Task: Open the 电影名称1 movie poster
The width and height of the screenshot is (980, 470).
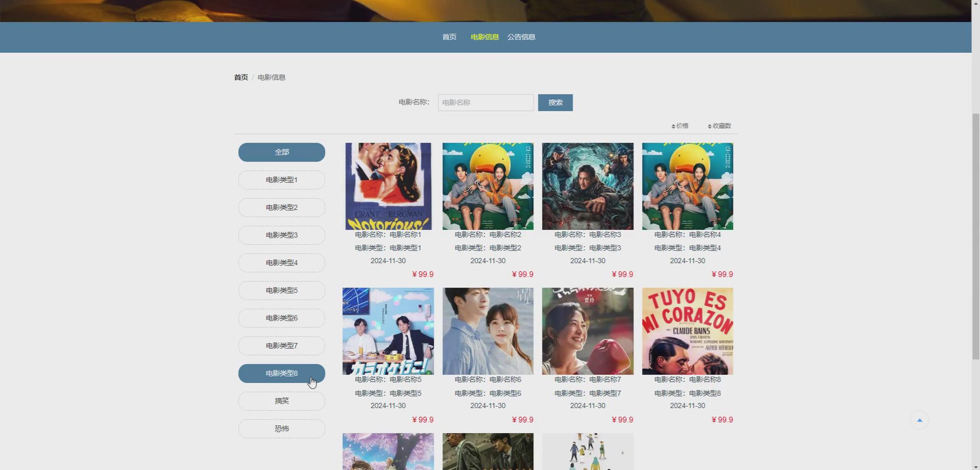Action: [388, 186]
